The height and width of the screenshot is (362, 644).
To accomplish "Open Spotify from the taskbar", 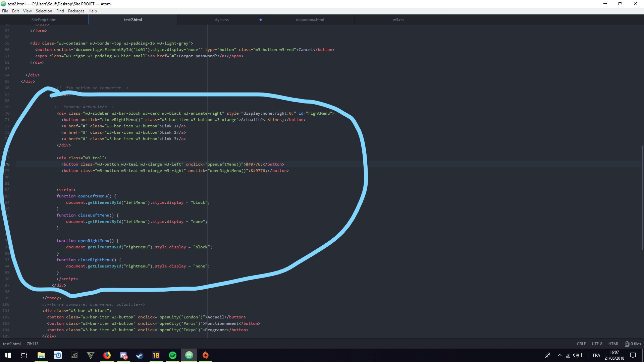I will [x=173, y=355].
